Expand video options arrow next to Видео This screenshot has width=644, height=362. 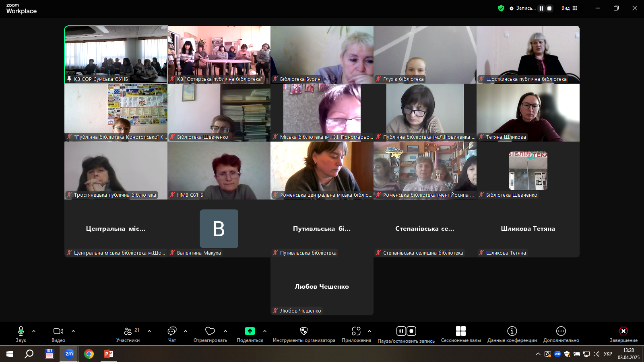pyautogui.click(x=73, y=331)
